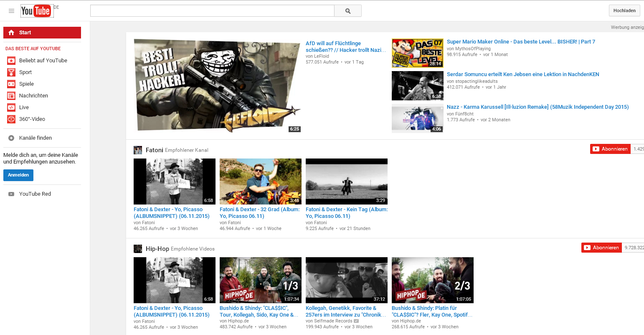Click the Sport medal icon
Viewport: 644px width, 335px height.
coord(11,72)
